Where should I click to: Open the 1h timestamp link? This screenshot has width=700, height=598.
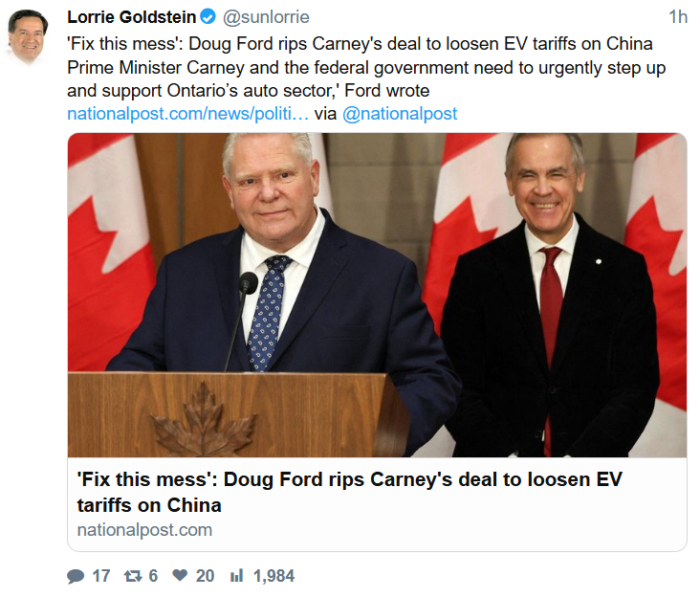677,17
